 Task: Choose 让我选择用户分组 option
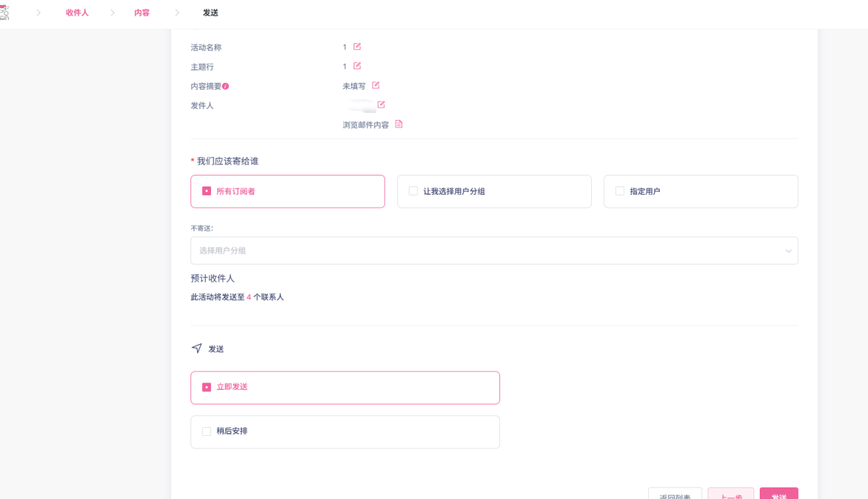click(x=494, y=191)
